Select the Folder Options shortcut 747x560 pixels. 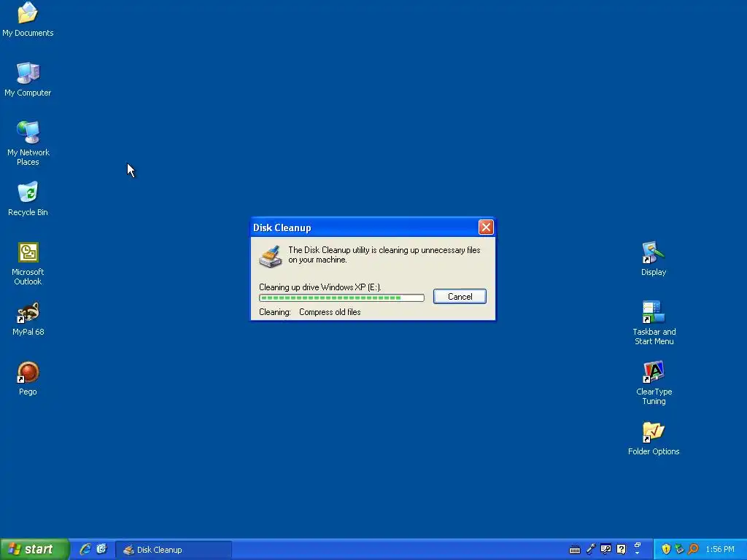coord(654,438)
